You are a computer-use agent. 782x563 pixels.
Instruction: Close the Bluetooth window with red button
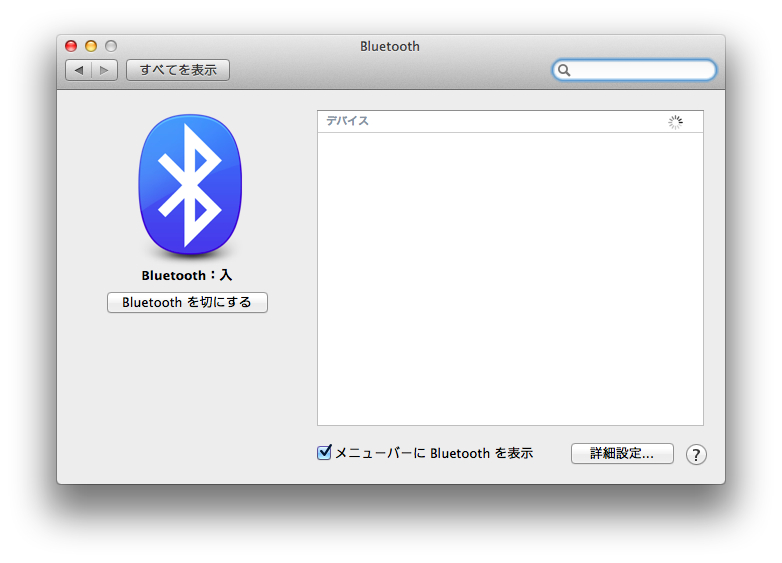coord(71,46)
